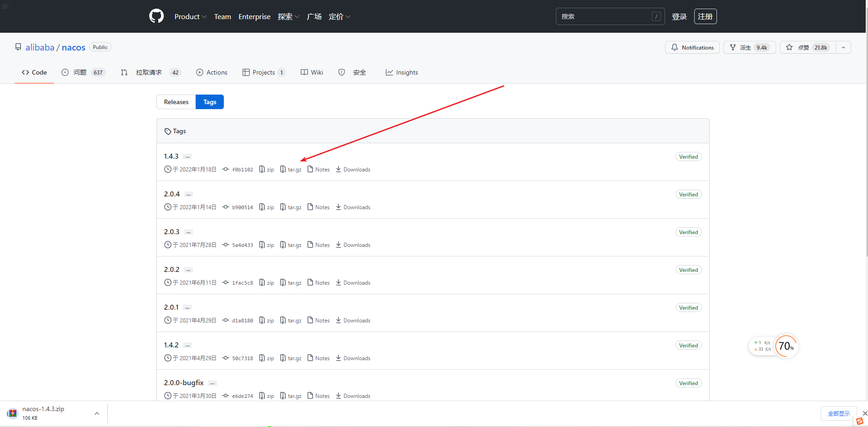Open the 1.4.3 tag link
This screenshot has width=868, height=427.
click(171, 156)
